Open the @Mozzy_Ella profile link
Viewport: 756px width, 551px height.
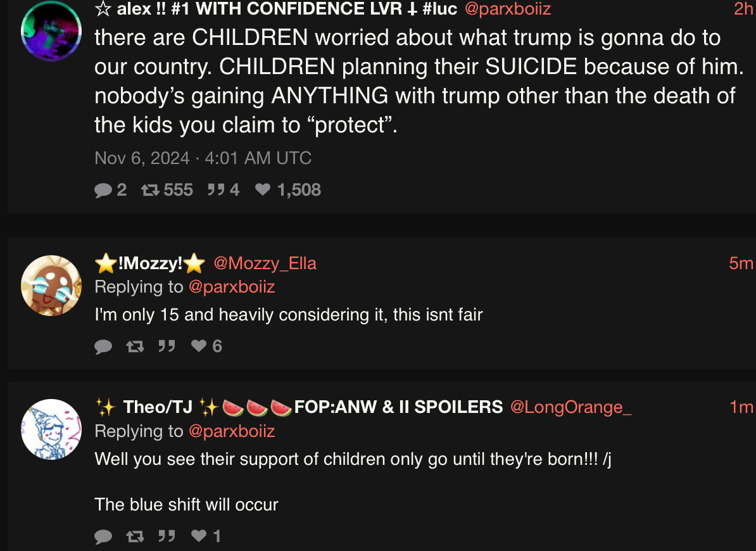[x=265, y=263]
